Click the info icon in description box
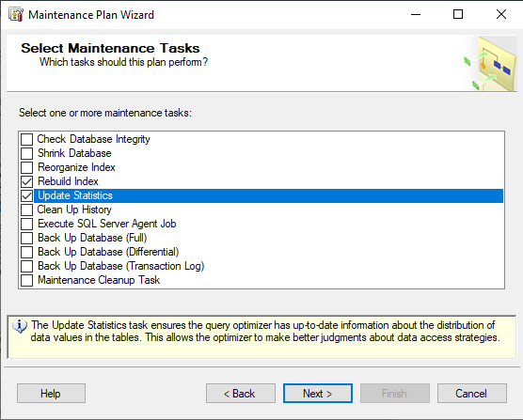 [x=20, y=326]
